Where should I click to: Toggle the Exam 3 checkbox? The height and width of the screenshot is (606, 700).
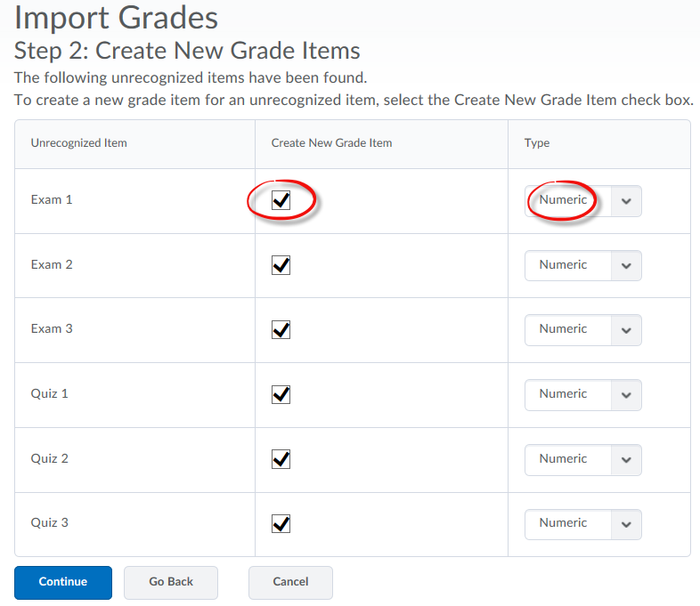click(281, 330)
